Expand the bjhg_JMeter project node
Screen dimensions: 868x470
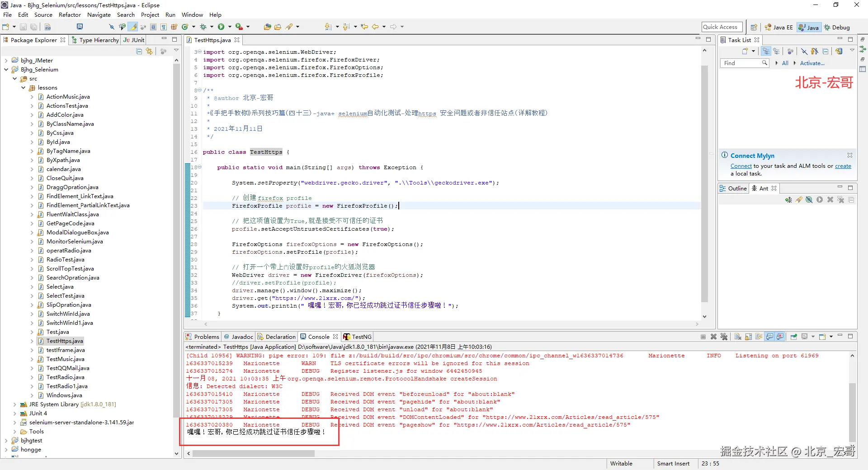click(x=6, y=61)
